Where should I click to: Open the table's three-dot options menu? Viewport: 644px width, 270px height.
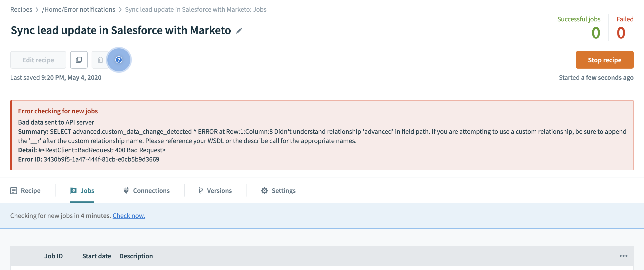[x=623, y=256]
